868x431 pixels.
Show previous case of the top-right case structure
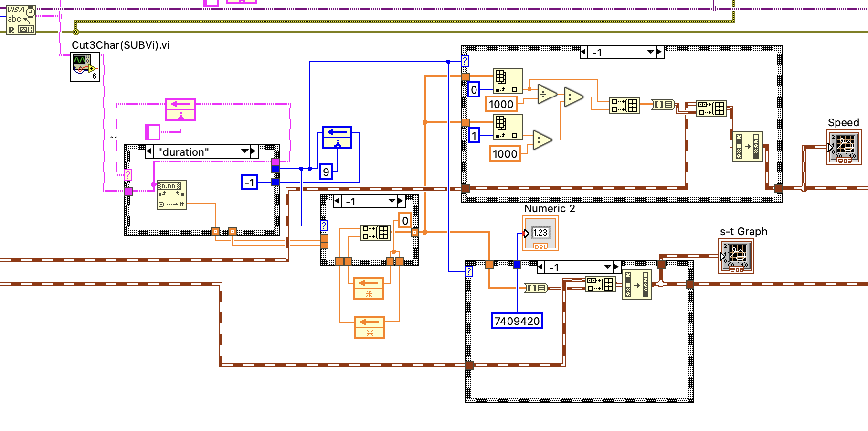[583, 52]
